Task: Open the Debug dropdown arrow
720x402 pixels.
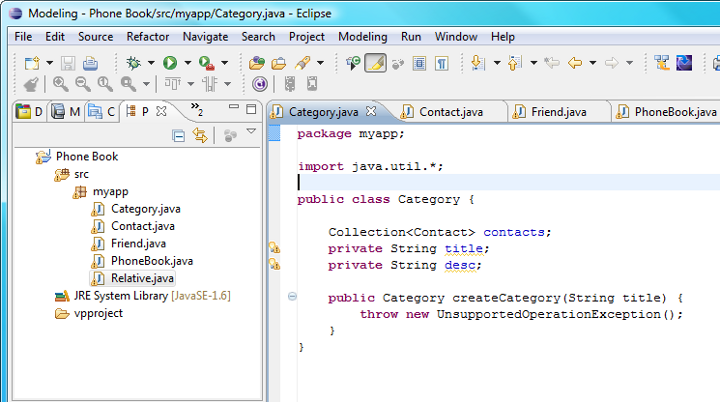Action: click(151, 63)
